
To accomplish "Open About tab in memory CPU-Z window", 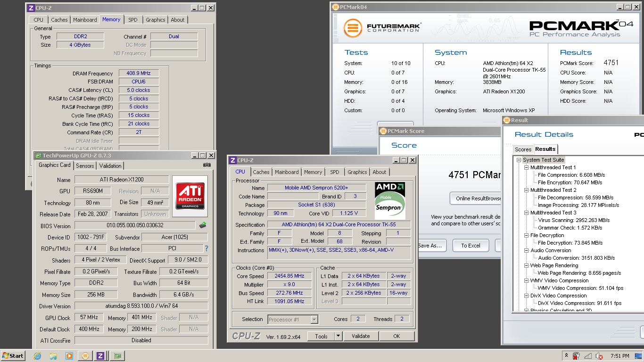I will tap(178, 20).
